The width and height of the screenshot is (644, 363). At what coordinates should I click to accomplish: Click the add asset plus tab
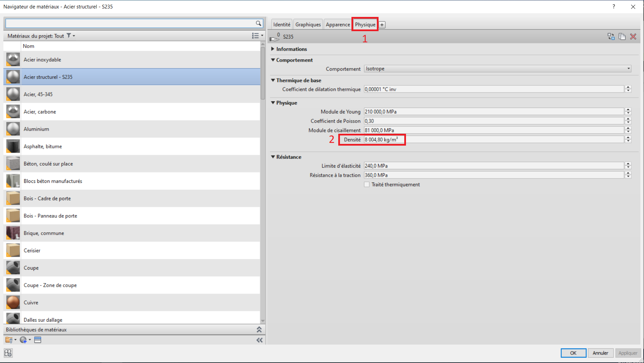pos(382,25)
